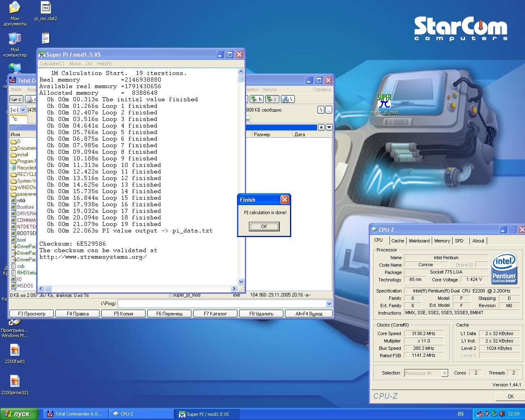Viewport: 525px width, 420px height.
Task: Open the Файл menu in Total Commander
Action: [16, 89]
